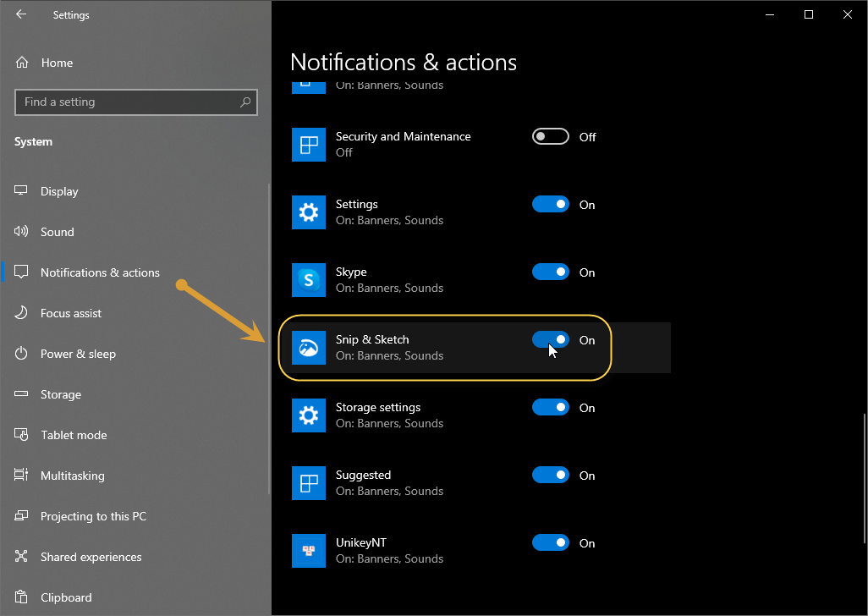Click the Power & sleep icon
868x616 pixels.
tap(21, 353)
